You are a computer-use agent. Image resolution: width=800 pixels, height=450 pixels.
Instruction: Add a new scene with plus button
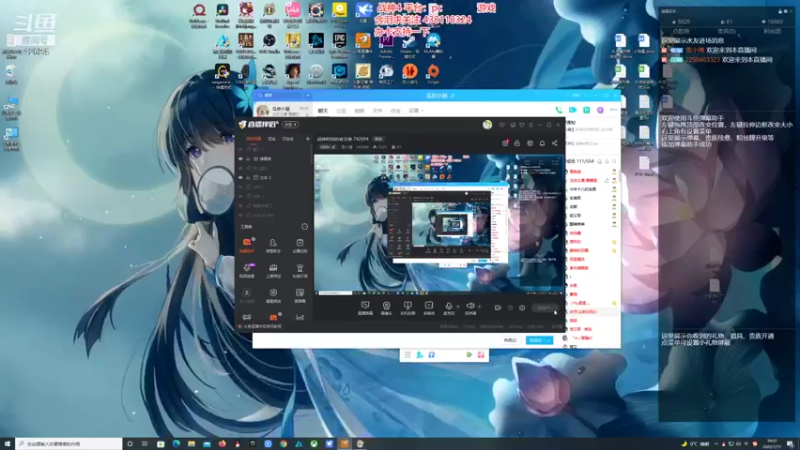click(x=308, y=139)
